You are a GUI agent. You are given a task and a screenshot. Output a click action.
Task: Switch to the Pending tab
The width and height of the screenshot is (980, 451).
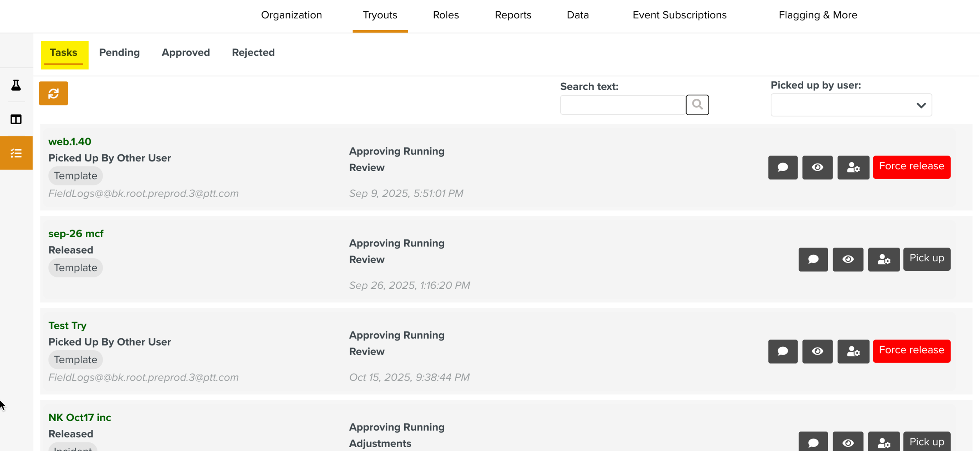(x=119, y=53)
